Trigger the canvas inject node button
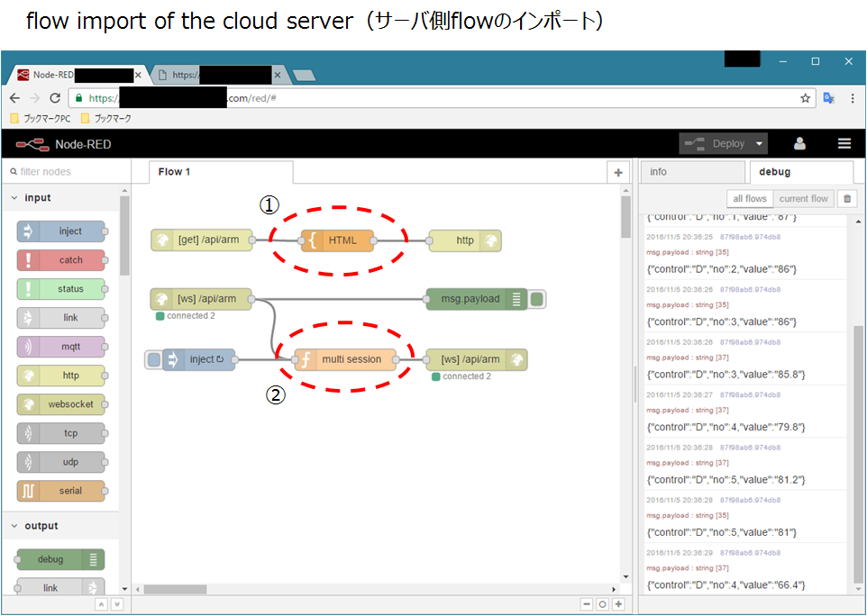 [153, 359]
